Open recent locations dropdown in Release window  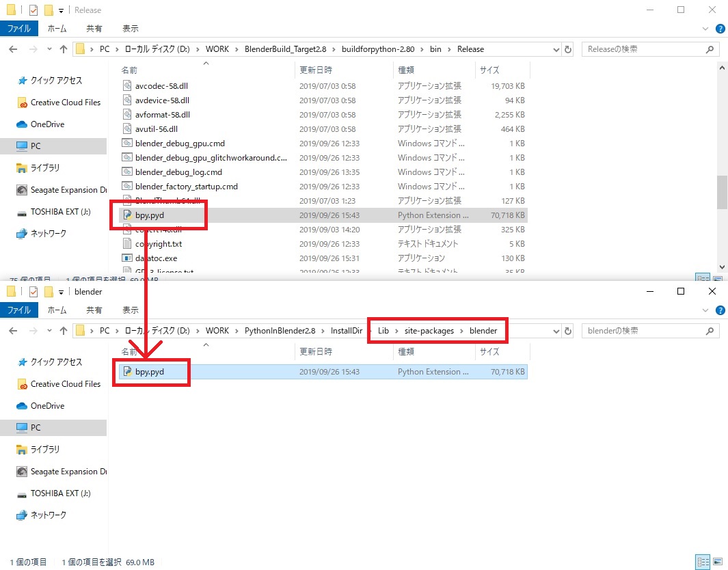[49, 49]
